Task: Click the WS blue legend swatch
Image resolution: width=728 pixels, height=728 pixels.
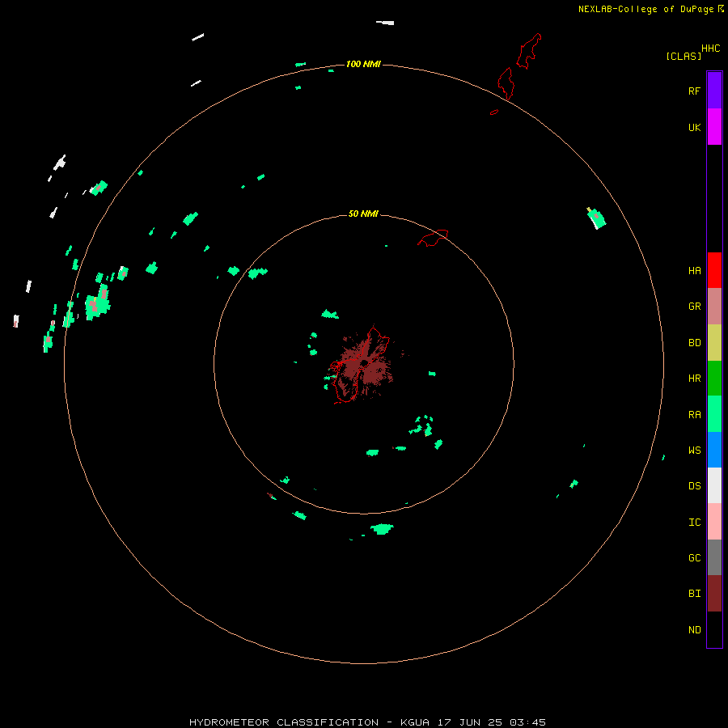Action: pos(714,450)
